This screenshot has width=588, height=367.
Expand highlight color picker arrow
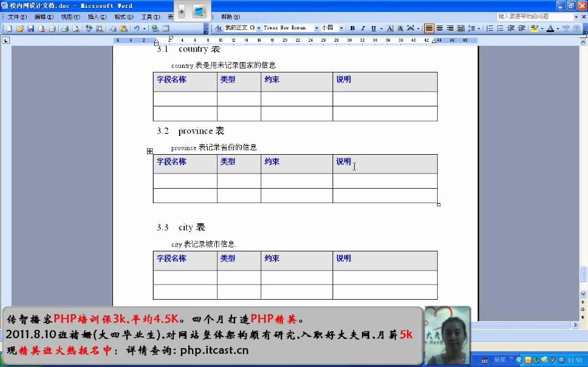(x=542, y=29)
